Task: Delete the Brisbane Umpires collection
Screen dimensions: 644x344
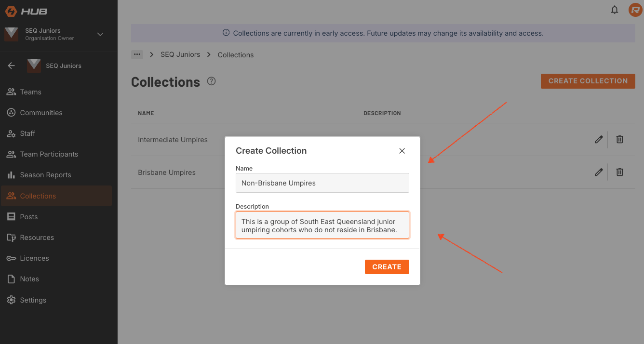Action: point(620,172)
